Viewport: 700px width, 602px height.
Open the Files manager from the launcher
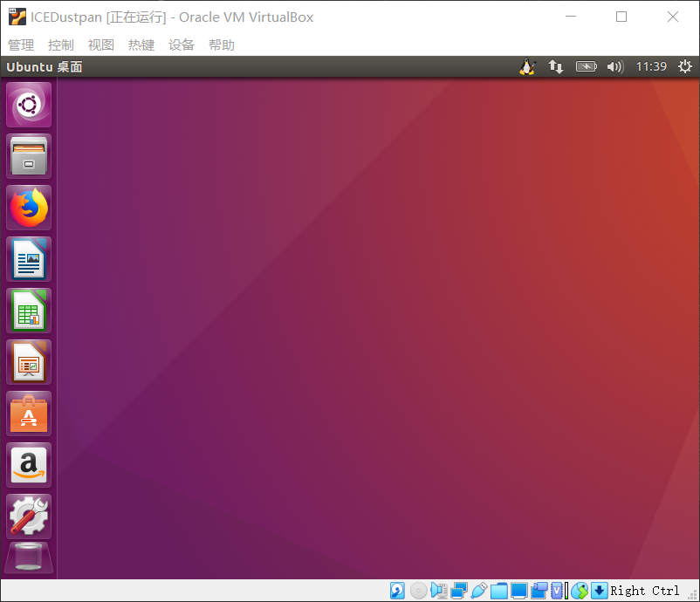29,156
